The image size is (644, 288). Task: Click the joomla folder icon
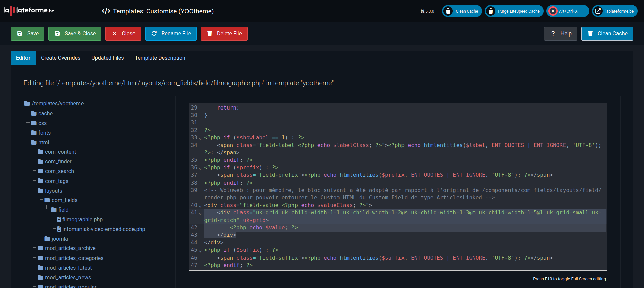click(47, 239)
